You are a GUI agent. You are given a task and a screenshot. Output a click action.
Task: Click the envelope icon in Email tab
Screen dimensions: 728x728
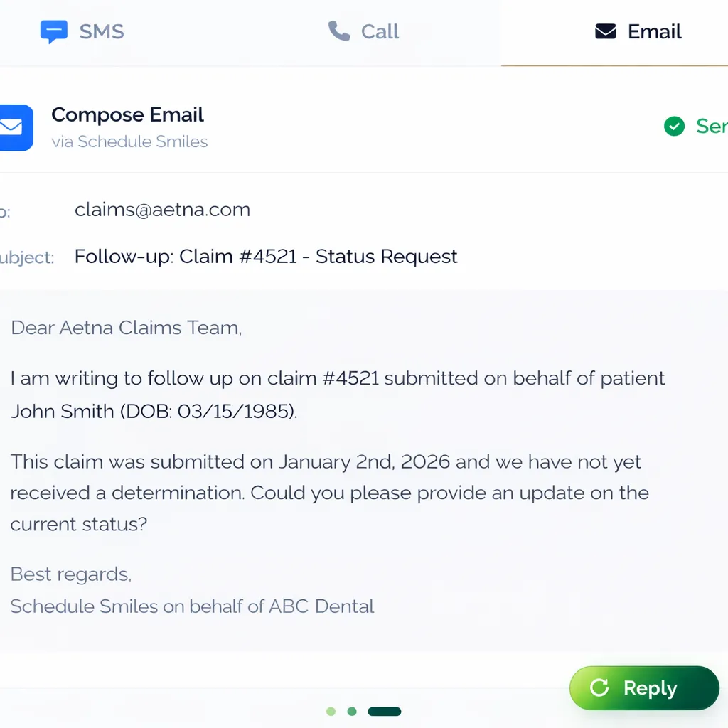[x=605, y=31]
